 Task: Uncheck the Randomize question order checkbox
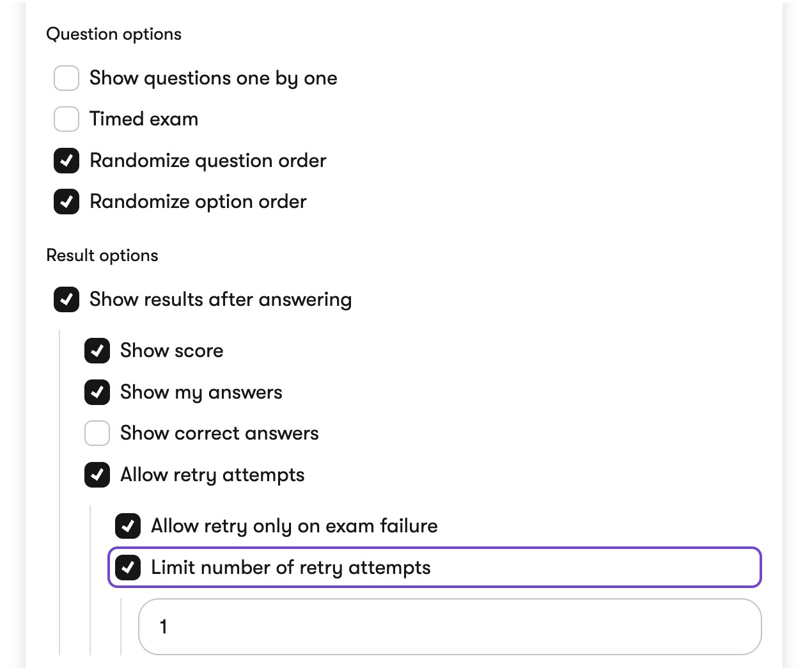tap(66, 161)
